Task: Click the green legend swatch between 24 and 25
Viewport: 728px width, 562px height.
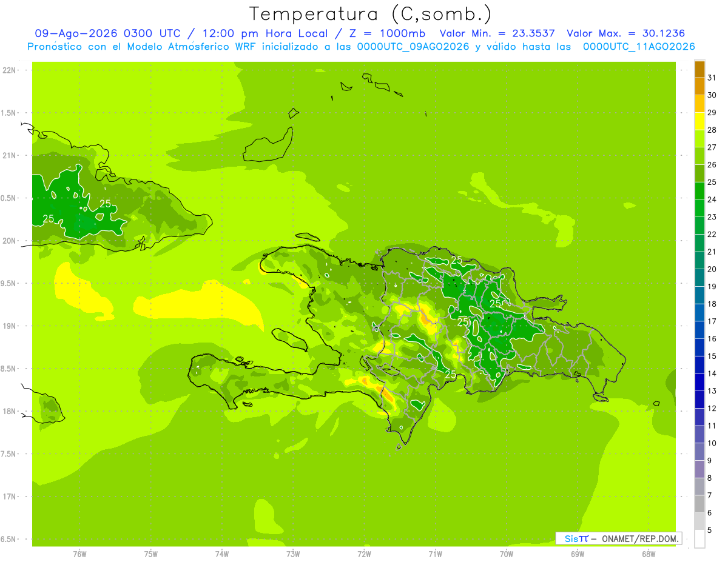Action: pyautogui.click(x=699, y=191)
